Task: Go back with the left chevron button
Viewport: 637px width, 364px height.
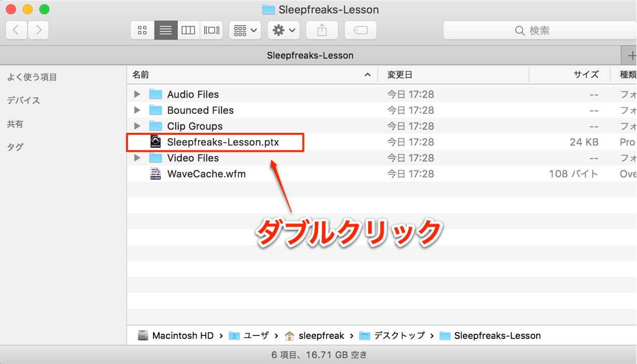Action: [x=16, y=31]
